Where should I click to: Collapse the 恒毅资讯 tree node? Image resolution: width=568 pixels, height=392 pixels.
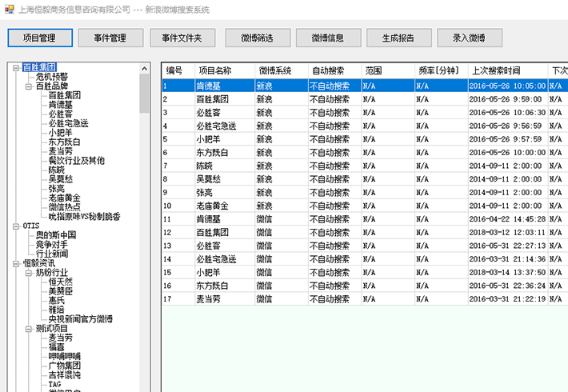click(16, 264)
